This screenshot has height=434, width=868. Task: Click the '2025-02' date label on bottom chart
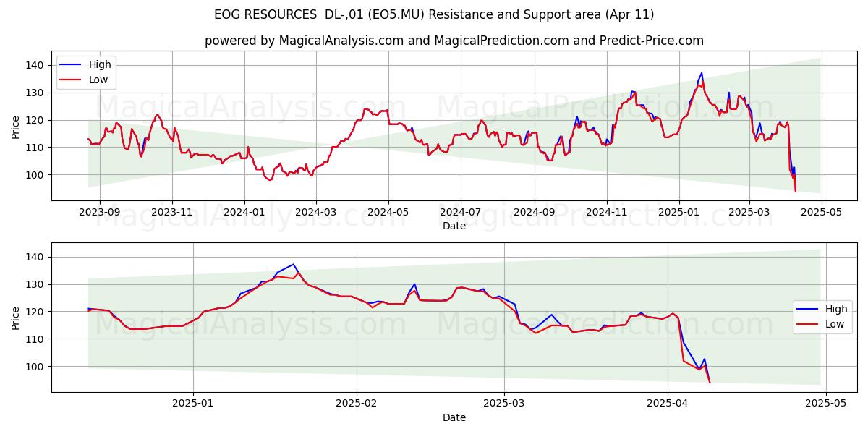(x=357, y=405)
